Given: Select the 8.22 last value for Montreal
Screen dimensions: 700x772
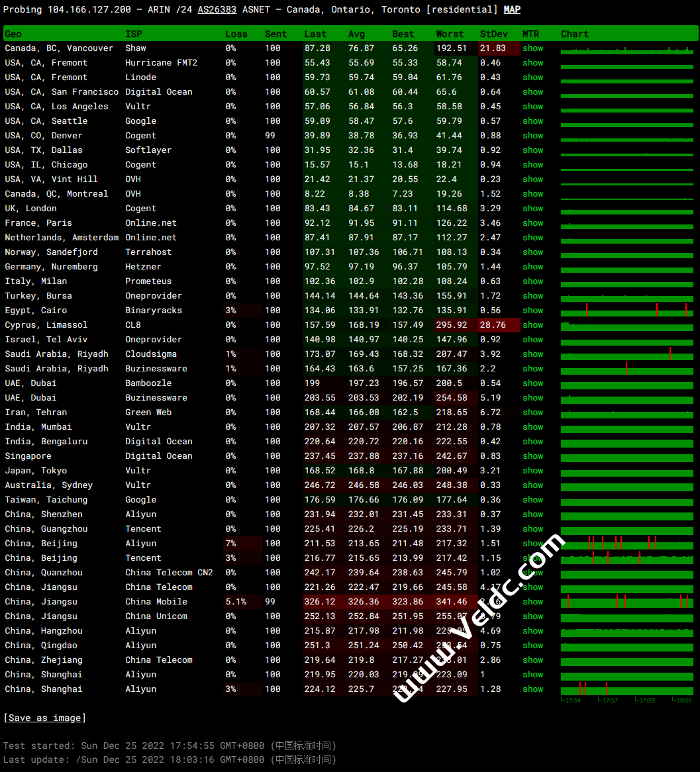Looking at the screenshot, I should click(x=315, y=194).
